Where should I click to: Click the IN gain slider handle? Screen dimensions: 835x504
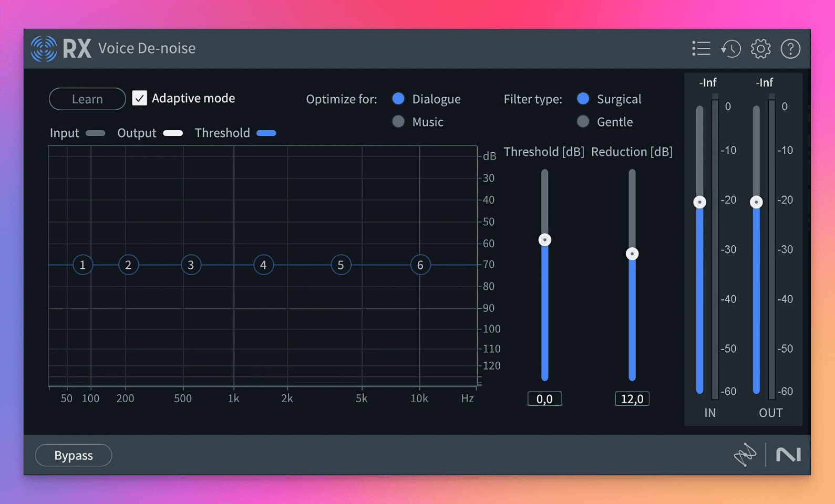coord(699,202)
